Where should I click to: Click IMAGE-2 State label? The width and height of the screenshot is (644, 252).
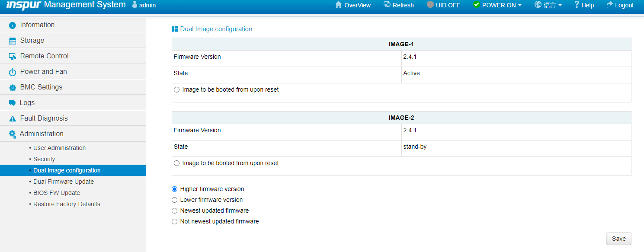tap(181, 147)
